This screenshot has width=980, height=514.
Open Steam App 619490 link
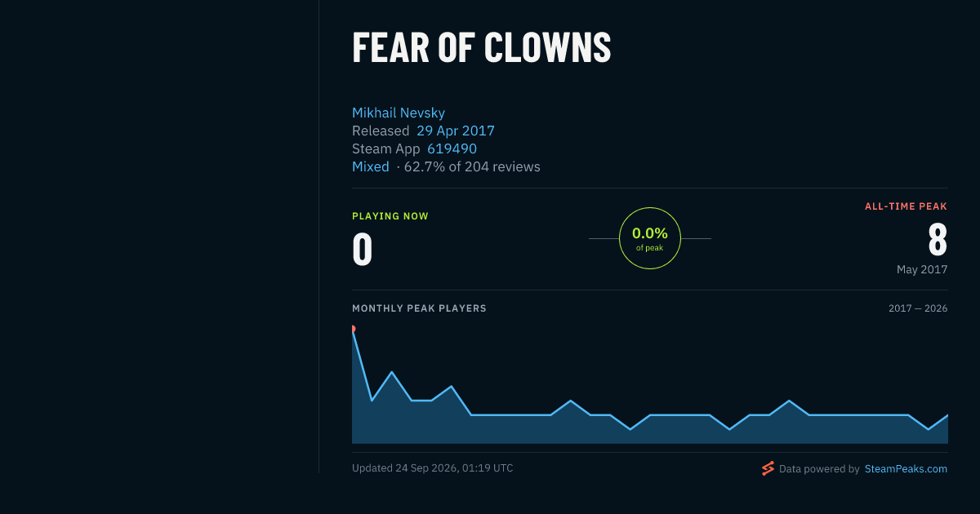pyautogui.click(x=452, y=148)
